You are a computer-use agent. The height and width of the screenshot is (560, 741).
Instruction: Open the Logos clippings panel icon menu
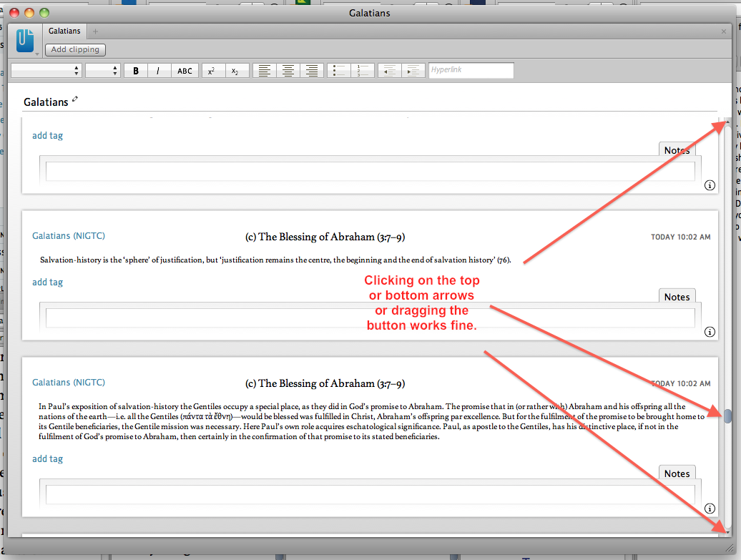tap(25, 41)
